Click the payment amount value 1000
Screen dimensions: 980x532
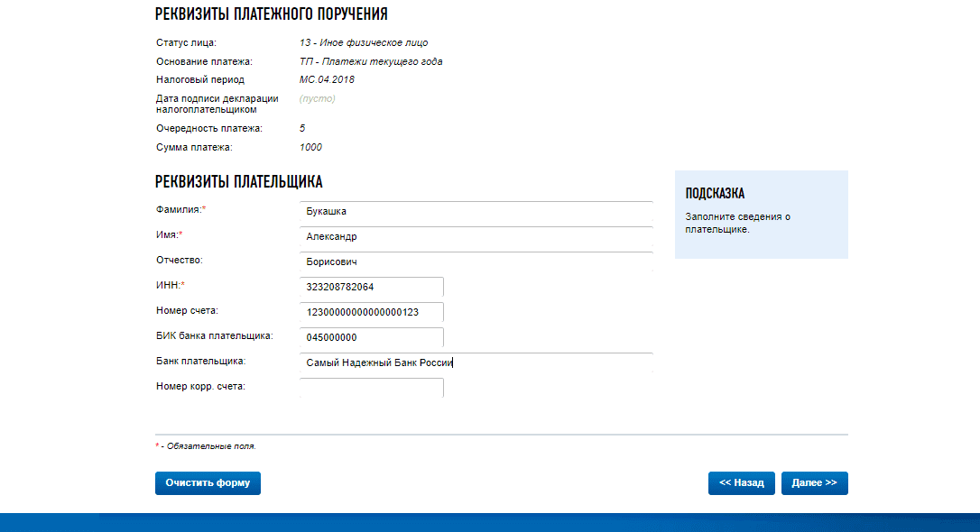(310, 147)
